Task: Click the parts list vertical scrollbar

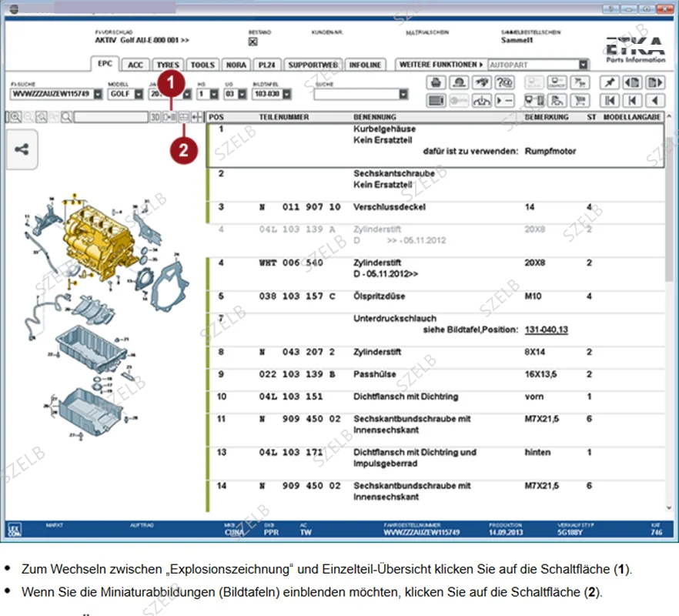Action: point(670,208)
